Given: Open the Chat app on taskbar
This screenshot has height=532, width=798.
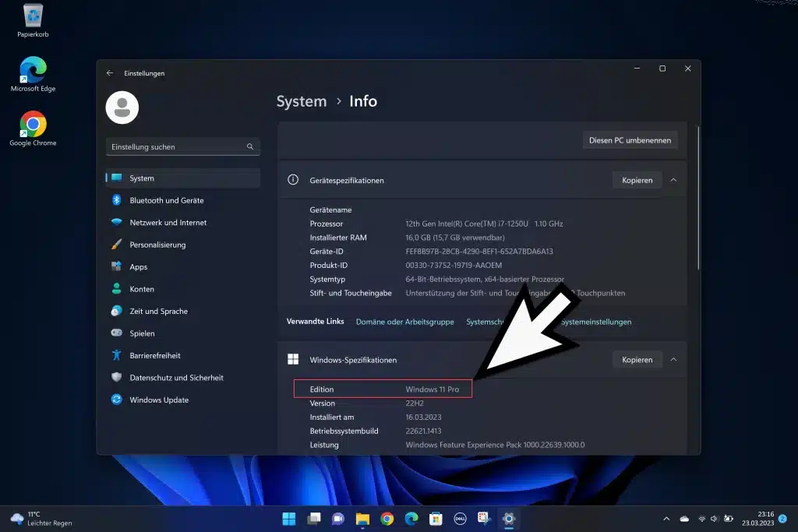Looking at the screenshot, I should point(338,519).
